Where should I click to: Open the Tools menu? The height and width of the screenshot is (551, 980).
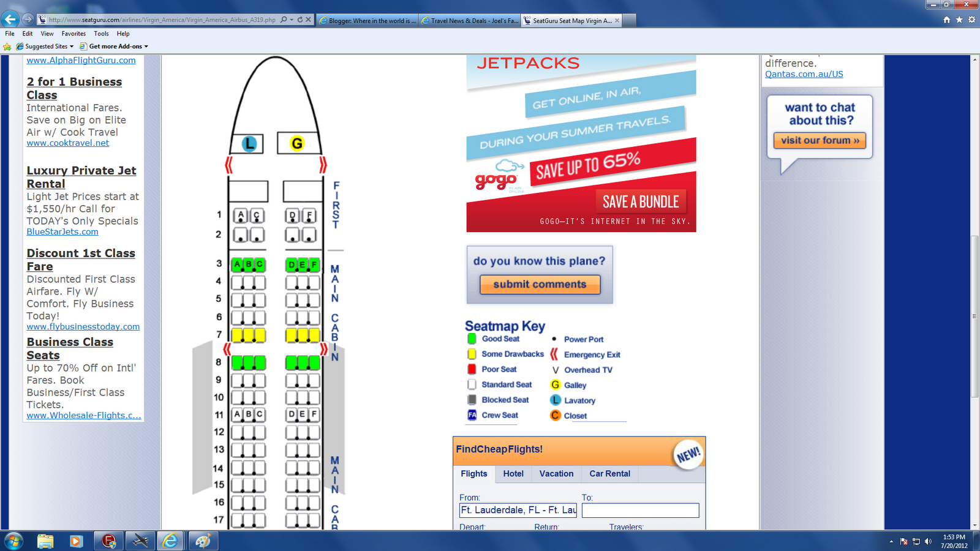[x=102, y=34]
